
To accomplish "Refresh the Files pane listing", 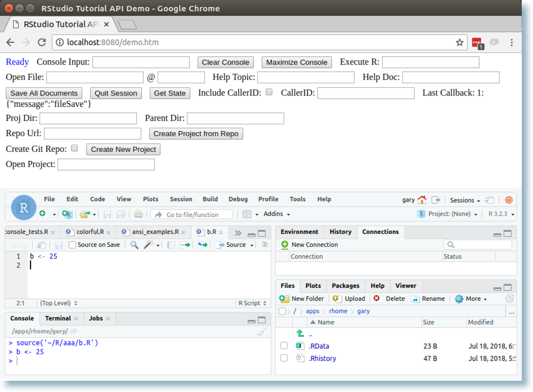I will click(x=509, y=299).
